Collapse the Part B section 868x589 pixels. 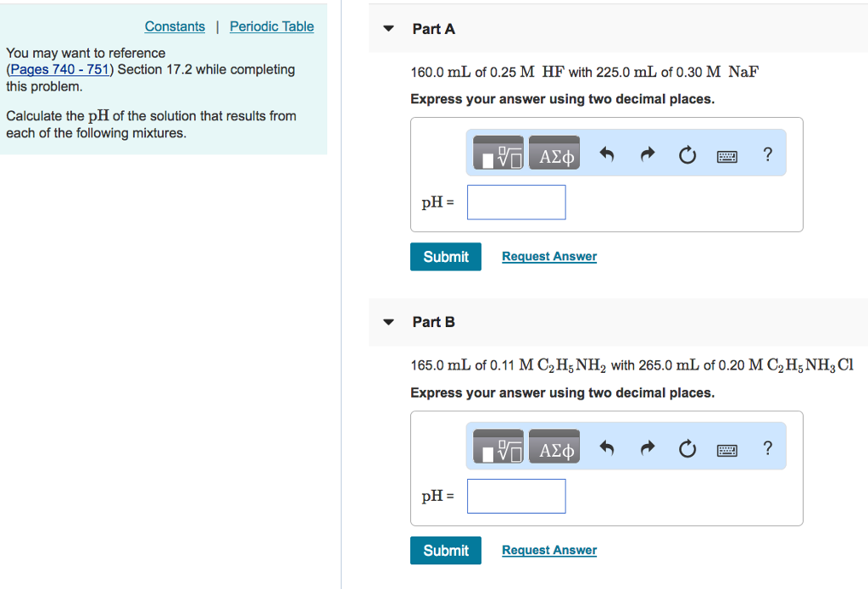point(387,322)
